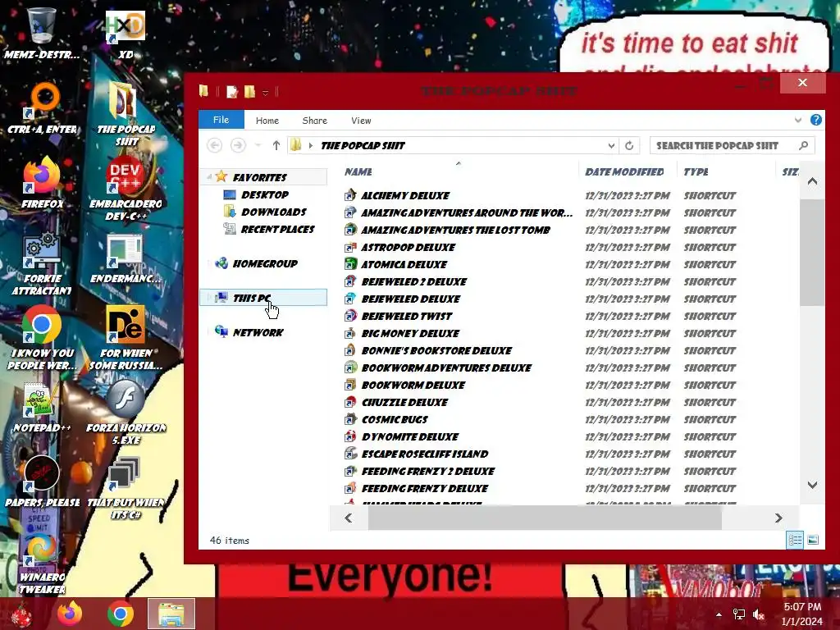Open the Home ribbon tab
The width and height of the screenshot is (840, 630).
267,121
